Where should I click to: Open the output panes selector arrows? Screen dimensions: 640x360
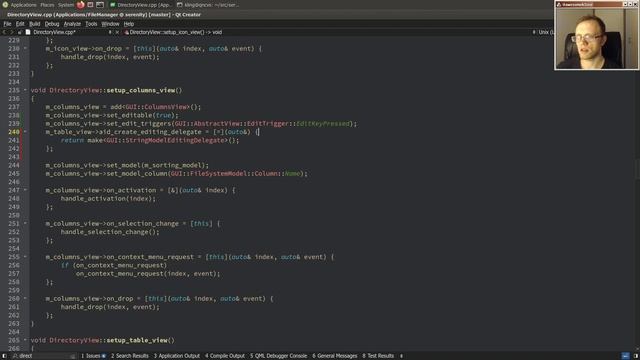[x=401, y=356]
